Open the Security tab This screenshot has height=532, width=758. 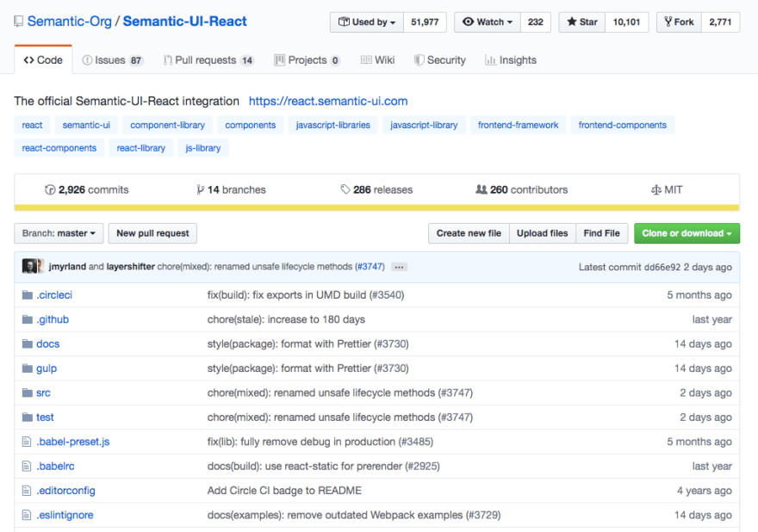click(x=440, y=60)
